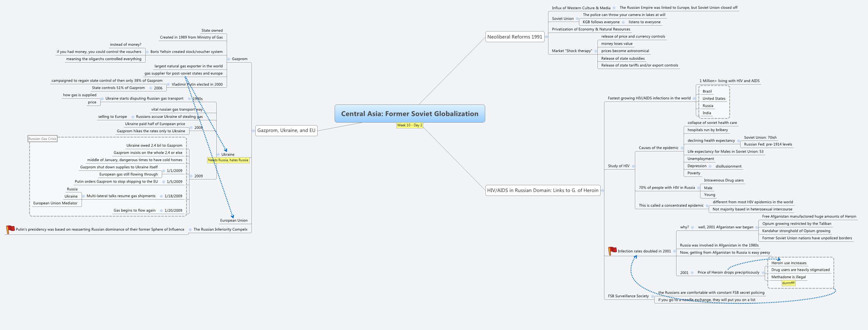Select the "FSB Surveillance Society" node
This screenshot has height=330, width=868.
coord(628,296)
